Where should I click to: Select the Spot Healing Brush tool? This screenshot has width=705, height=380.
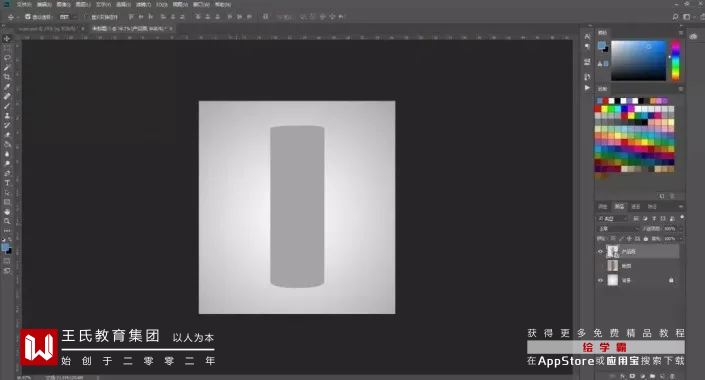[x=7, y=96]
